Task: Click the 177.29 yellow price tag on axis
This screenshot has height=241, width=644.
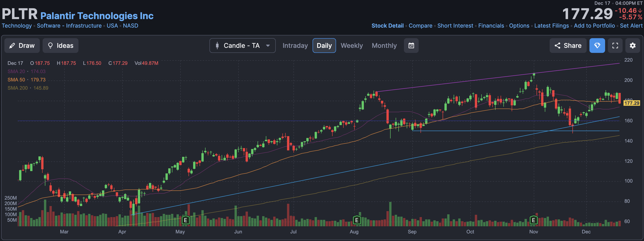Action: [x=632, y=103]
